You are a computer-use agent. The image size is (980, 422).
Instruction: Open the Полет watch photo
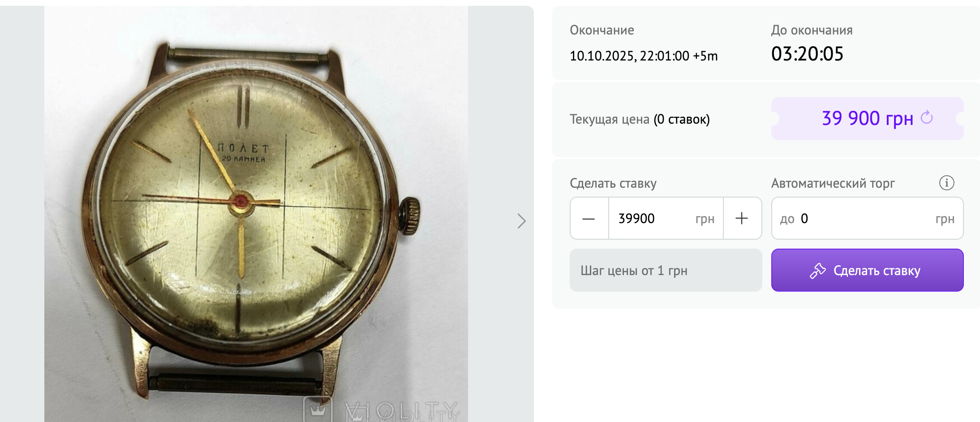coord(256,214)
